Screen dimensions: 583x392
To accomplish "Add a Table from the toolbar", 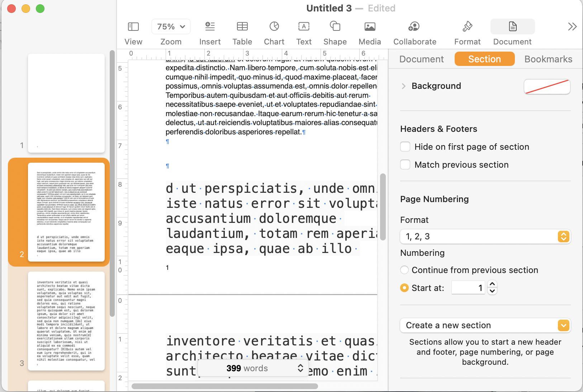I will 242,27.
